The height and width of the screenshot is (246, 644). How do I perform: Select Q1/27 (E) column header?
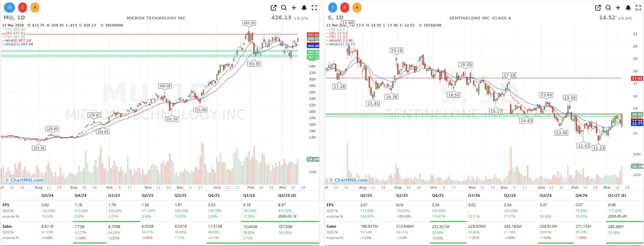pyautogui.click(x=617, y=195)
